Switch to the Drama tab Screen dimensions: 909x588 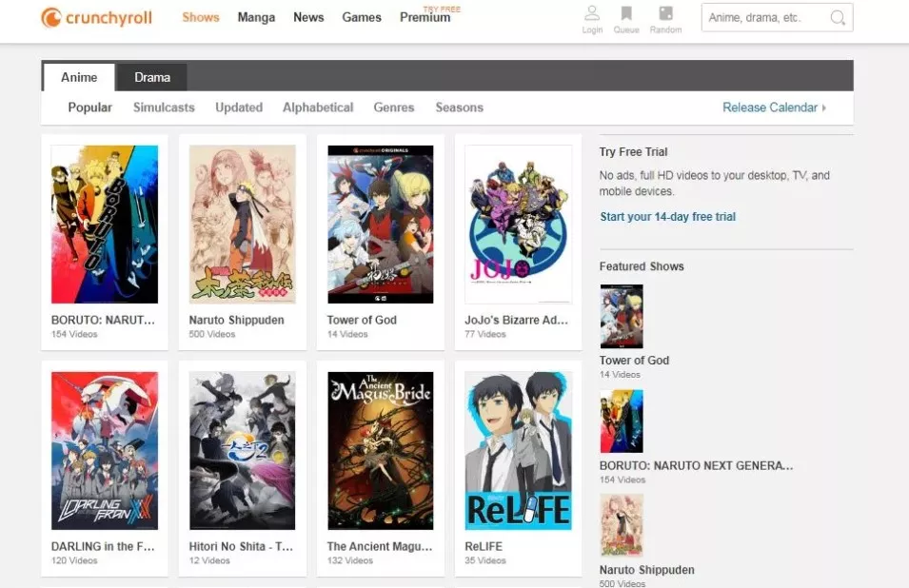[x=151, y=77]
